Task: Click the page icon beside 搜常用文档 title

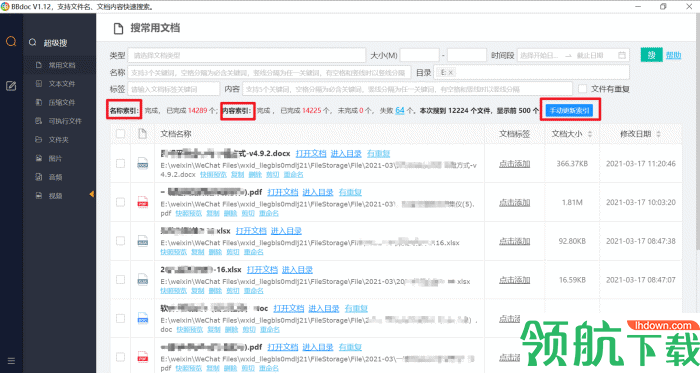Action: [x=118, y=29]
